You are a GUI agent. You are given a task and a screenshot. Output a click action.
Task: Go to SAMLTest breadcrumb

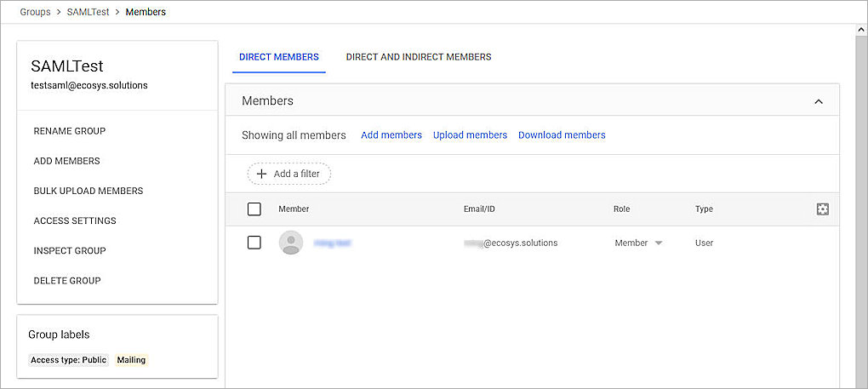click(89, 12)
